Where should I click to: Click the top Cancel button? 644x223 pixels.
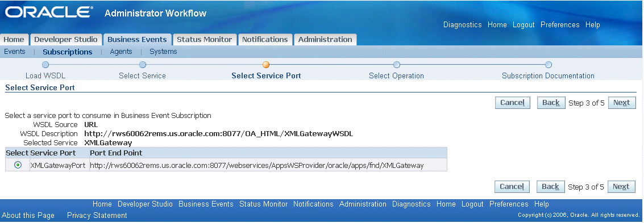point(513,103)
